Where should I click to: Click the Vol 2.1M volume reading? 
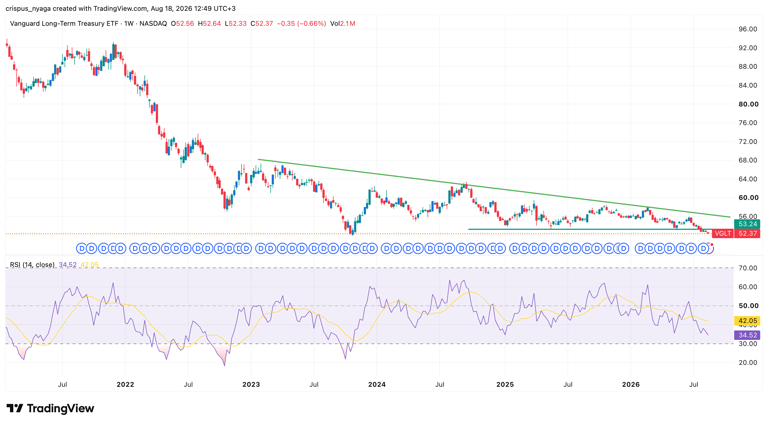click(342, 24)
